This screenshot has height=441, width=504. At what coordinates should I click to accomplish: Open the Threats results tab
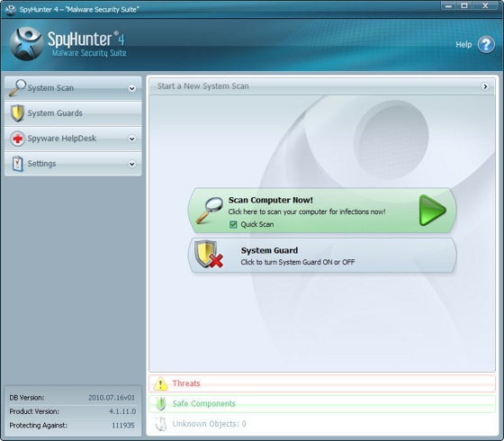[322, 383]
